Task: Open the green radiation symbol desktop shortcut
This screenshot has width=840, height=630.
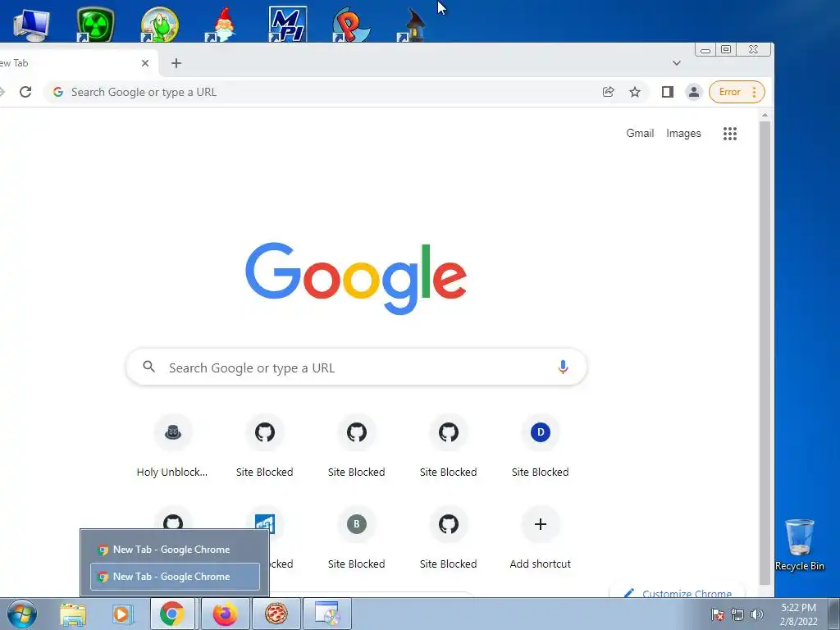Action: [95, 24]
